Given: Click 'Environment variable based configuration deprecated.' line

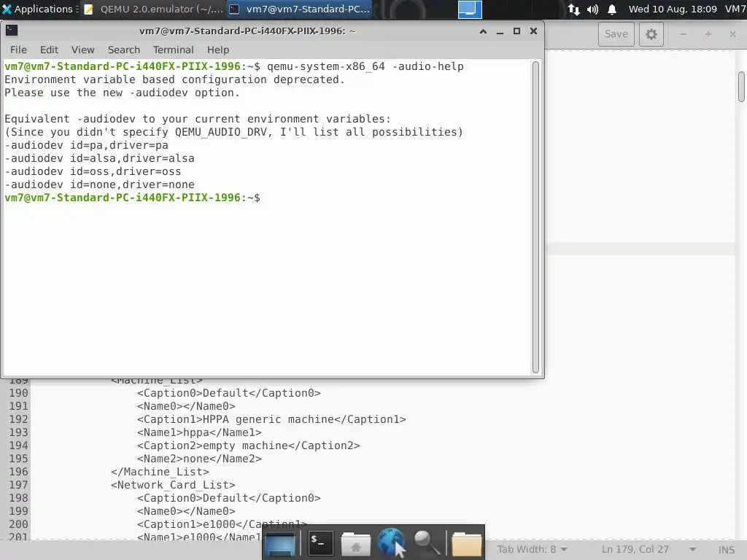Looking at the screenshot, I should [x=174, y=79].
